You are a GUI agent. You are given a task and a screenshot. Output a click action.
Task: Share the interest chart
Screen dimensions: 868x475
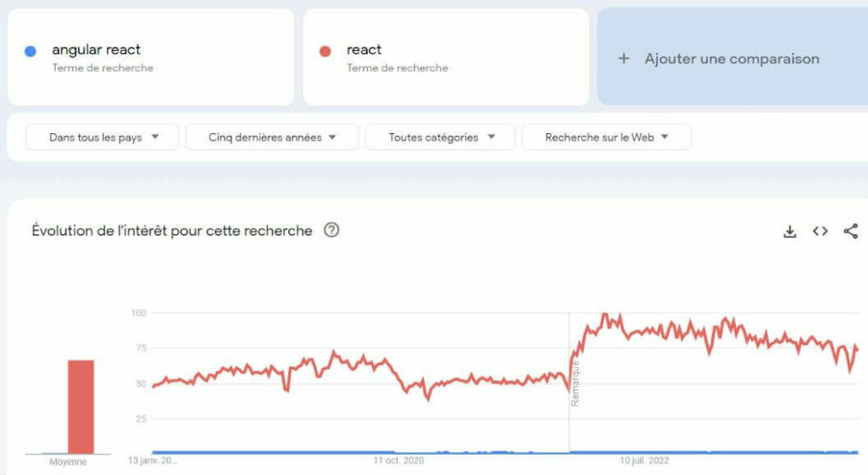pos(851,231)
